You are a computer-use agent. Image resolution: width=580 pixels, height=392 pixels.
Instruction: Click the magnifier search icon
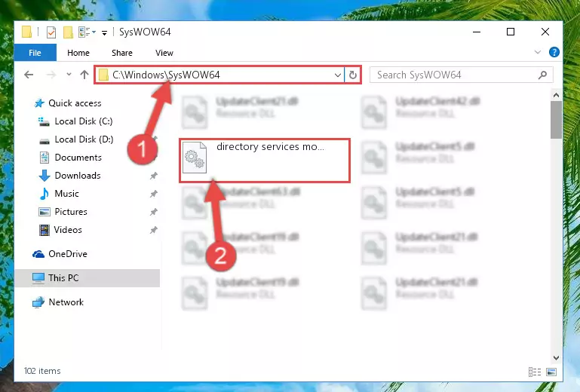tap(542, 75)
